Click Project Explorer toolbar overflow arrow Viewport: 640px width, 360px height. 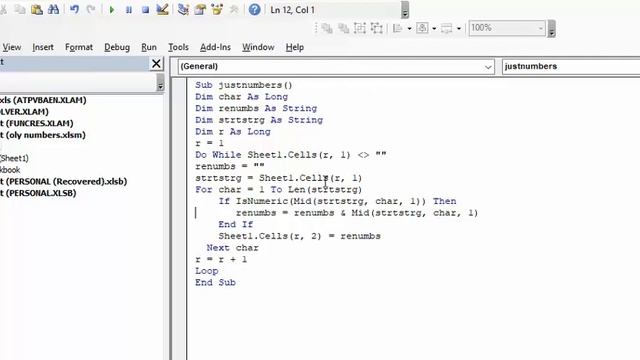160,83
